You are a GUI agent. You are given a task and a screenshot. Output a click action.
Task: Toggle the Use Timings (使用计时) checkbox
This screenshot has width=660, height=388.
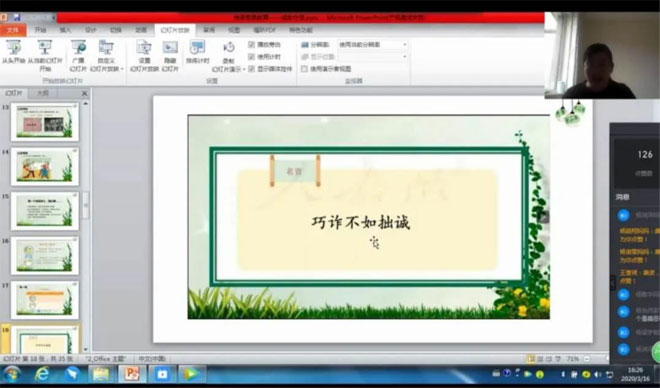252,56
